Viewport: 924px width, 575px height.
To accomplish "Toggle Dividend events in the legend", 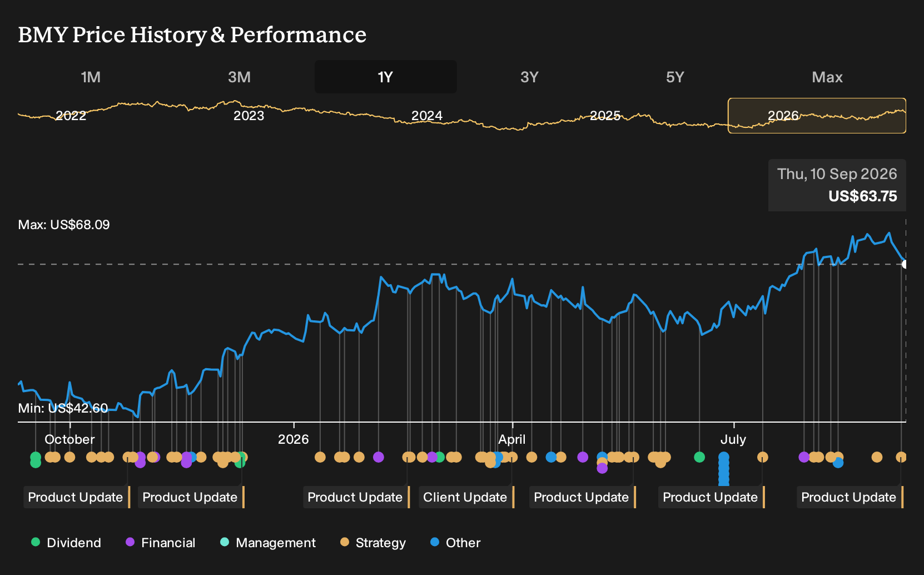I will click(x=66, y=543).
